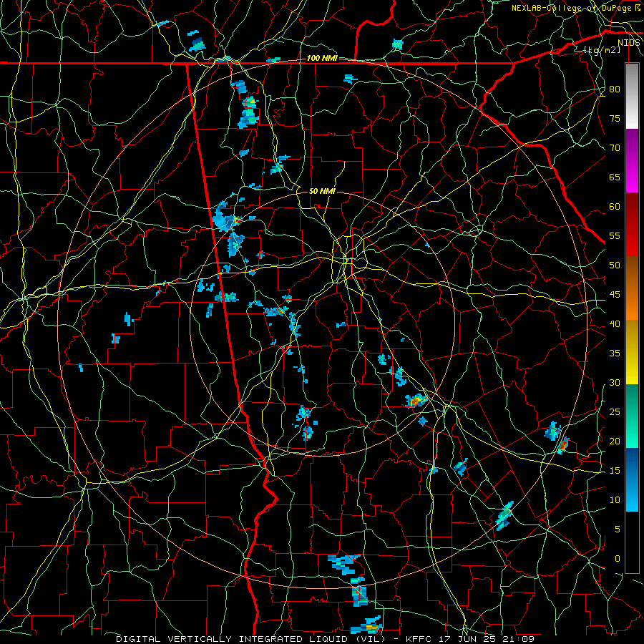Click the NIDS label
The width and height of the screenshot is (644, 644).
(x=629, y=43)
